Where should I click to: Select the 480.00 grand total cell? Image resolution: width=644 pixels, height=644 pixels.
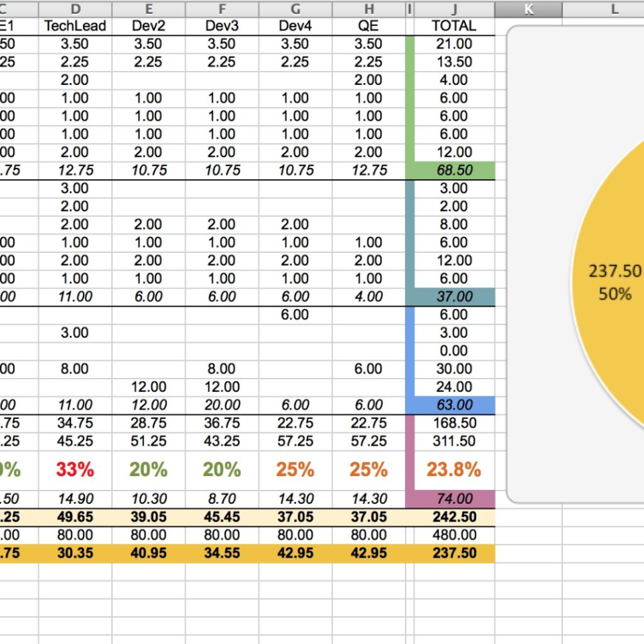[455, 534]
